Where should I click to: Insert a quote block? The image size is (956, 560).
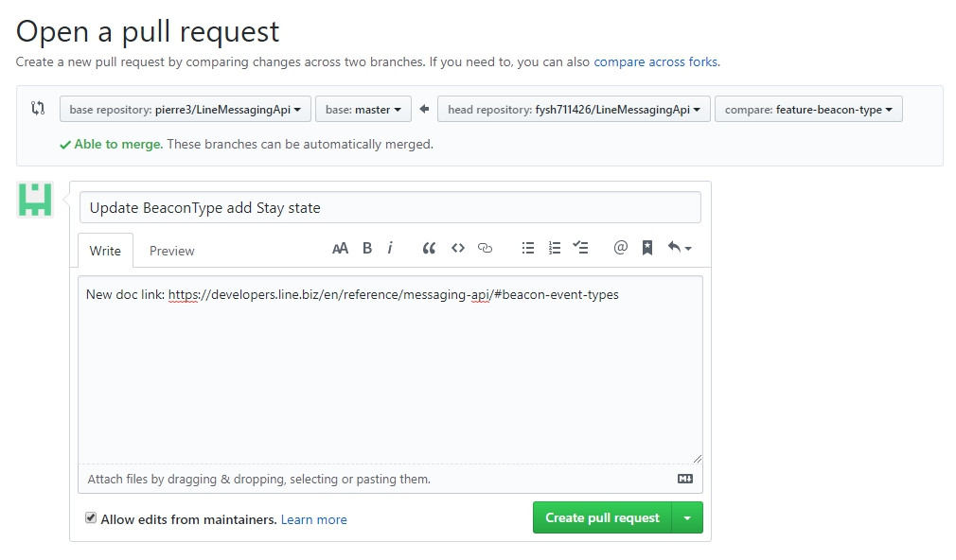tap(429, 249)
